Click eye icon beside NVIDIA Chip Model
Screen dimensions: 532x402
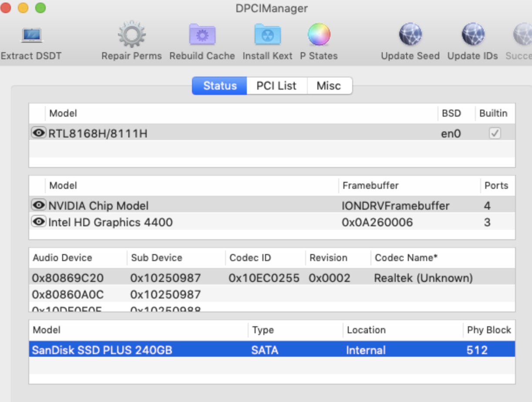pos(39,205)
